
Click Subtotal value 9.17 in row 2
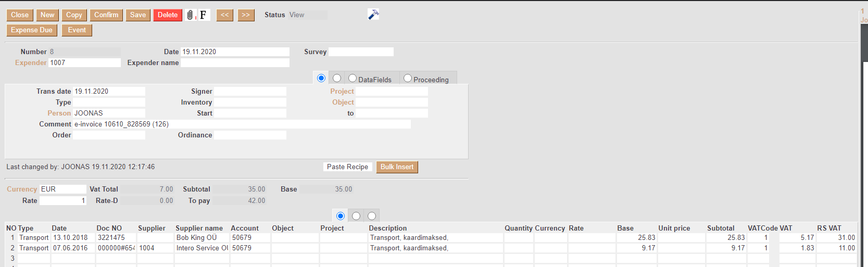[725, 248]
